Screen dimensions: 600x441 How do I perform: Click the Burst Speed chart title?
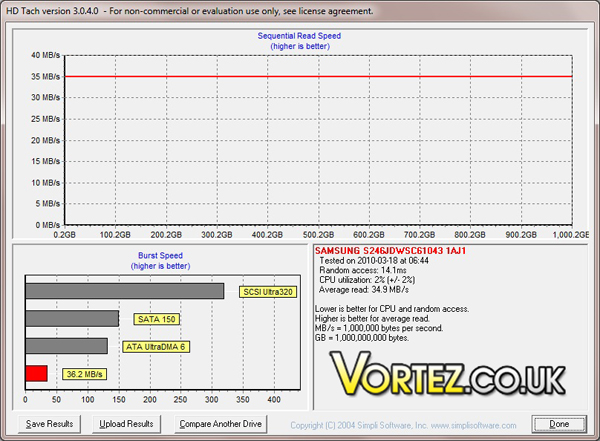pos(160,255)
